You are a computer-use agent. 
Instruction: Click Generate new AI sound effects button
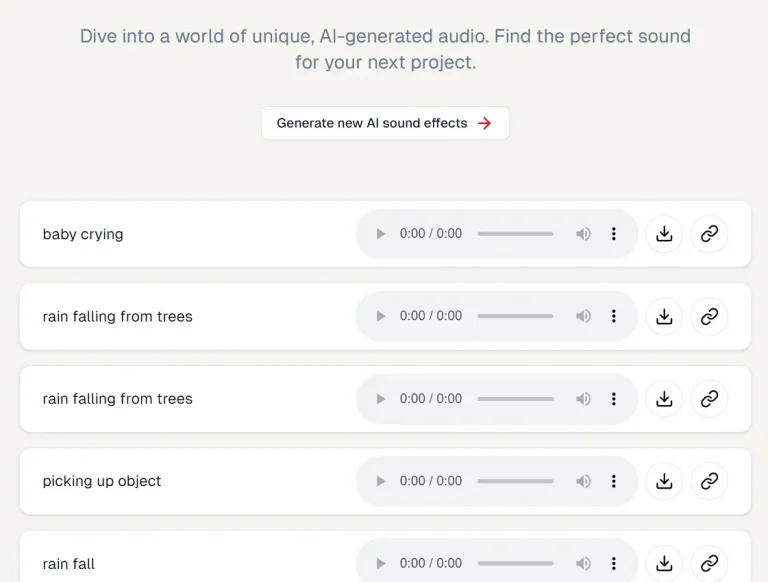tap(385, 123)
